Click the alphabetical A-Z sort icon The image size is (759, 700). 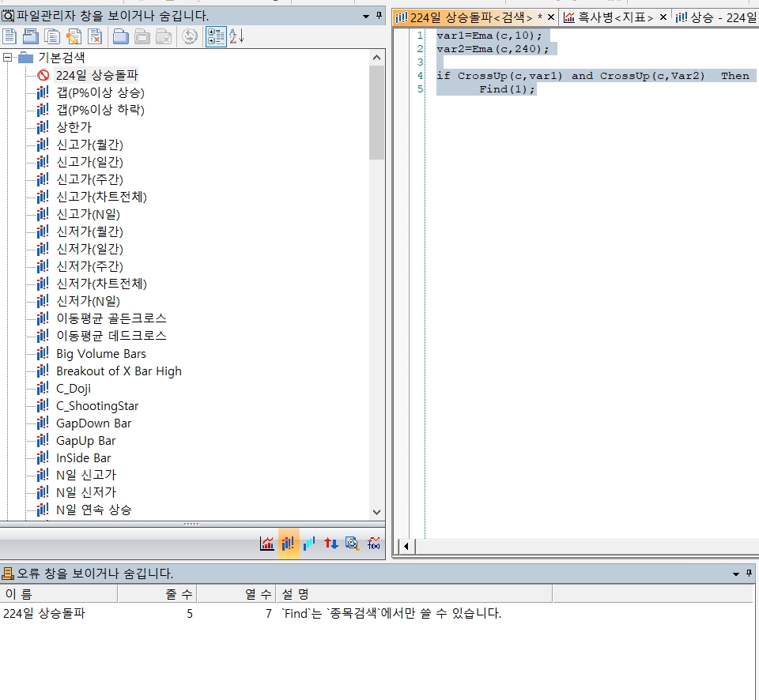236,36
